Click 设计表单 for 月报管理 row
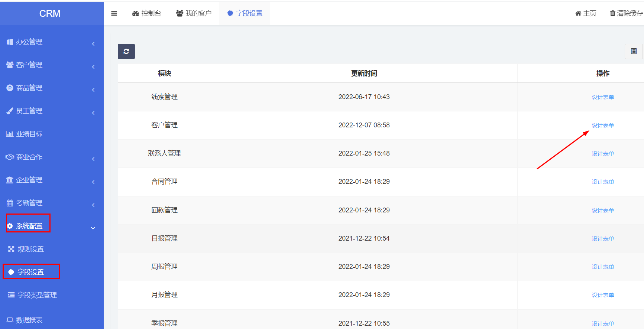This screenshot has width=644, height=329. coord(603,295)
